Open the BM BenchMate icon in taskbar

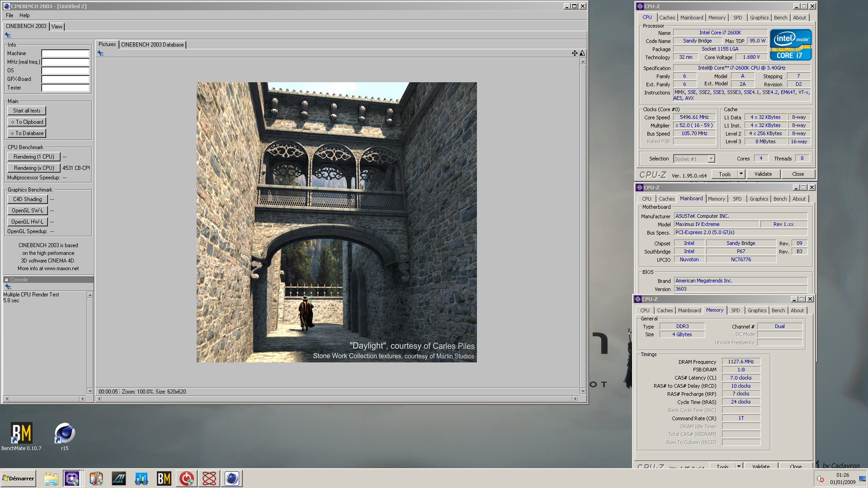pos(164,479)
